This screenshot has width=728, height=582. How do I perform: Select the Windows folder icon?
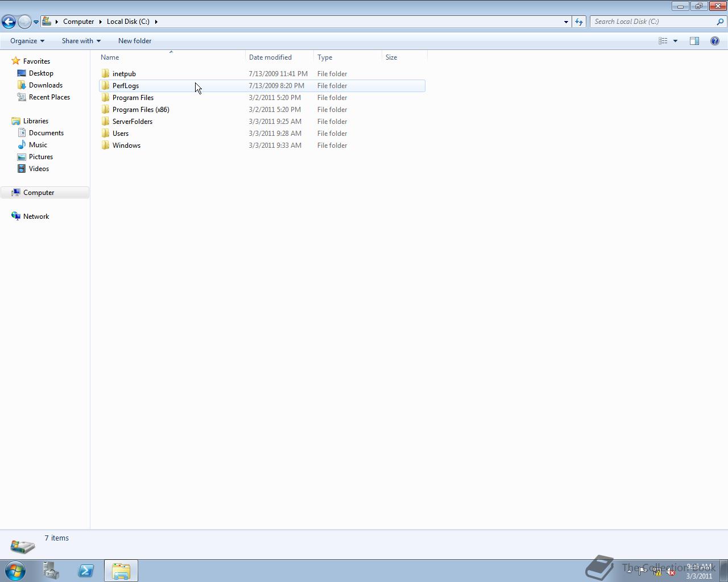[x=105, y=145]
